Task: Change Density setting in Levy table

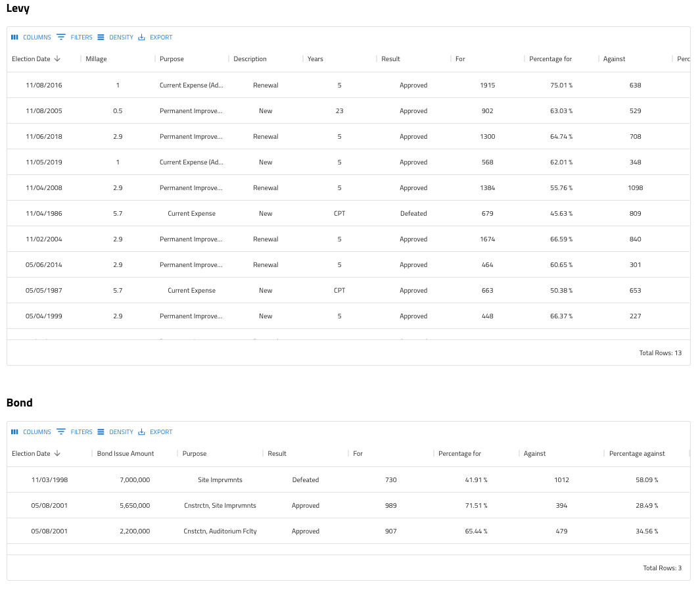Action: 115,37
